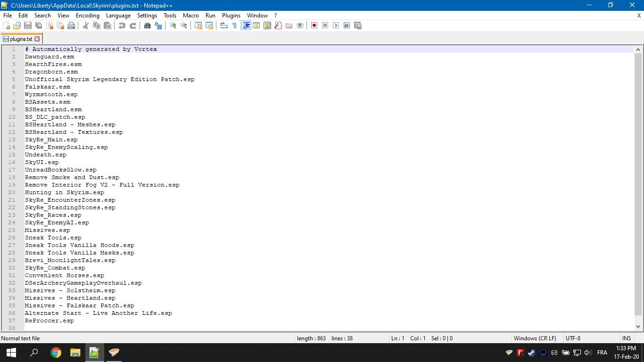Open the Macro menu
This screenshot has height=362, width=644.
(191, 16)
